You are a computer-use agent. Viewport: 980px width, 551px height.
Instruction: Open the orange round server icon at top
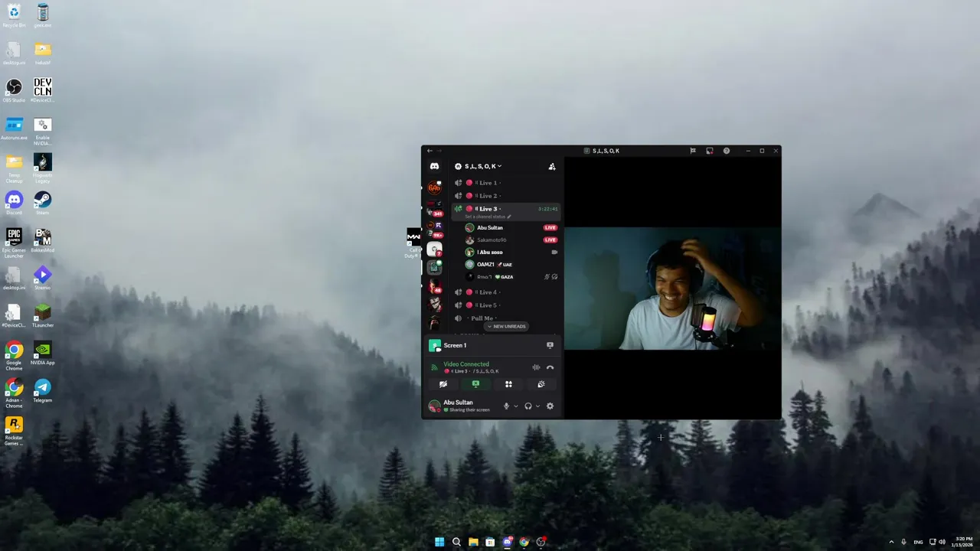[x=434, y=188]
